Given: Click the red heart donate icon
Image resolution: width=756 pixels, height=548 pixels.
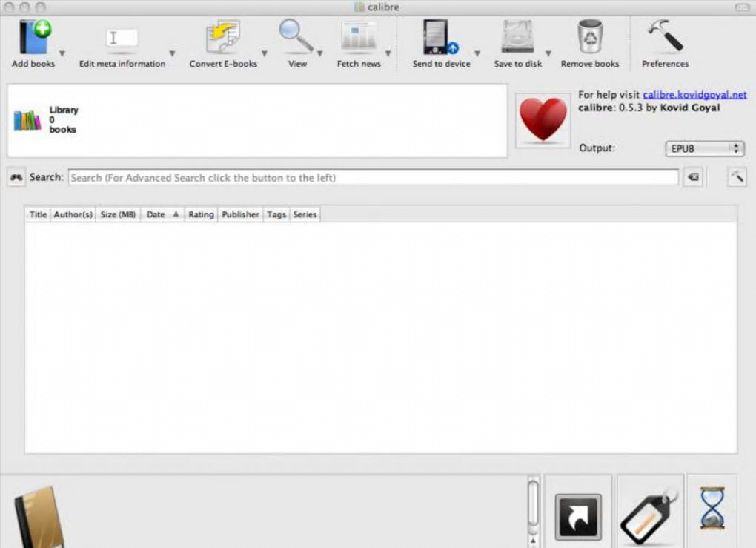Looking at the screenshot, I should click(x=543, y=120).
